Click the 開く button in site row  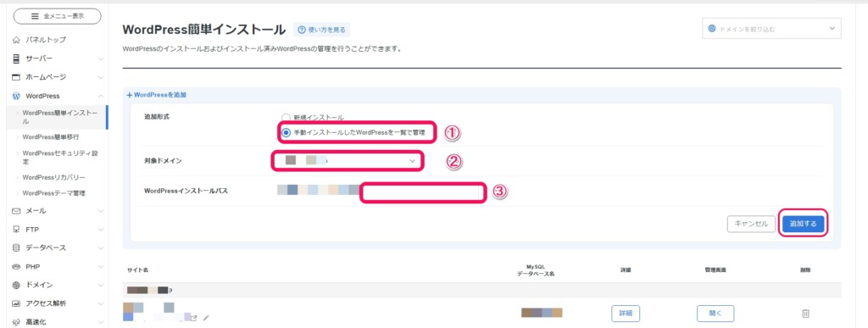[715, 314]
